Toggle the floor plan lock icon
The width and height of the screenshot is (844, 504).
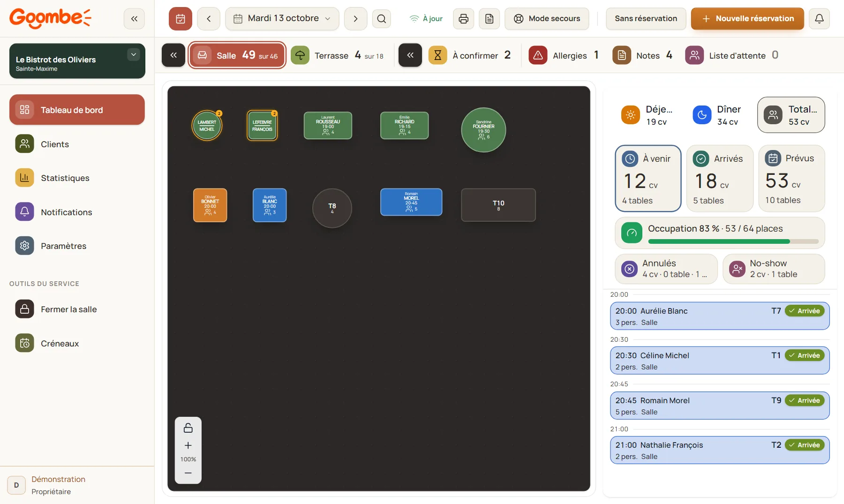point(188,428)
